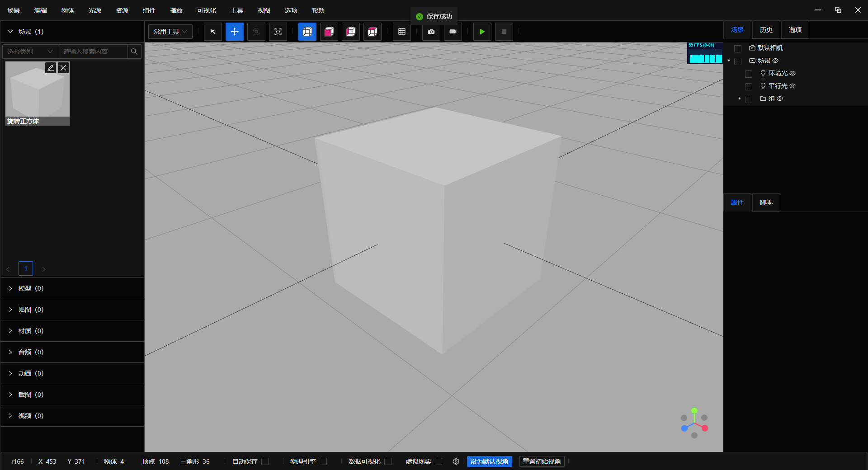Toggle the grid display icon
The width and height of the screenshot is (868, 470).
click(402, 32)
